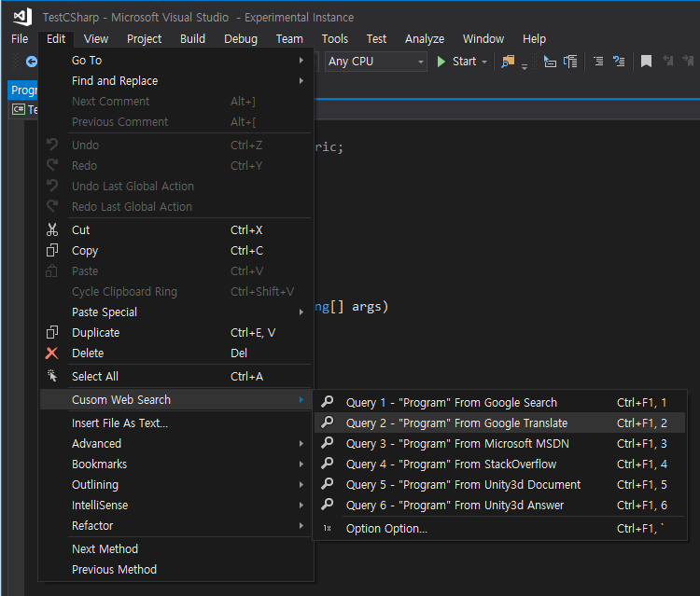Click the Option Option entry icon
This screenshot has width=700, height=596.
click(x=328, y=528)
